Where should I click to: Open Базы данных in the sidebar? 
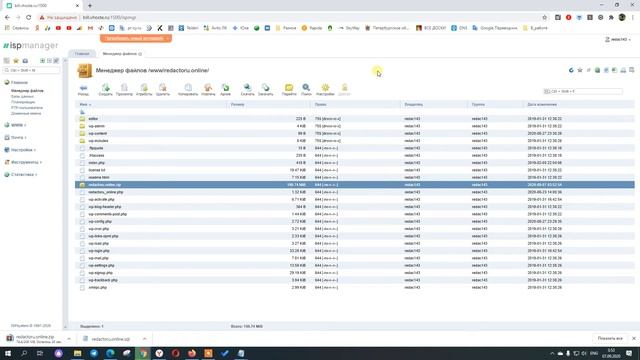(22, 96)
